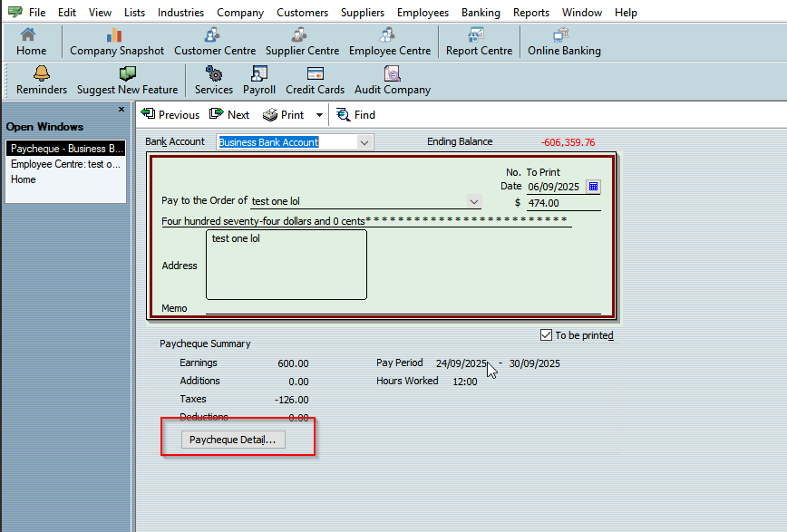Click the Four hundred seventy-four dollars text
Screen dimensions: 787x532
263,221
